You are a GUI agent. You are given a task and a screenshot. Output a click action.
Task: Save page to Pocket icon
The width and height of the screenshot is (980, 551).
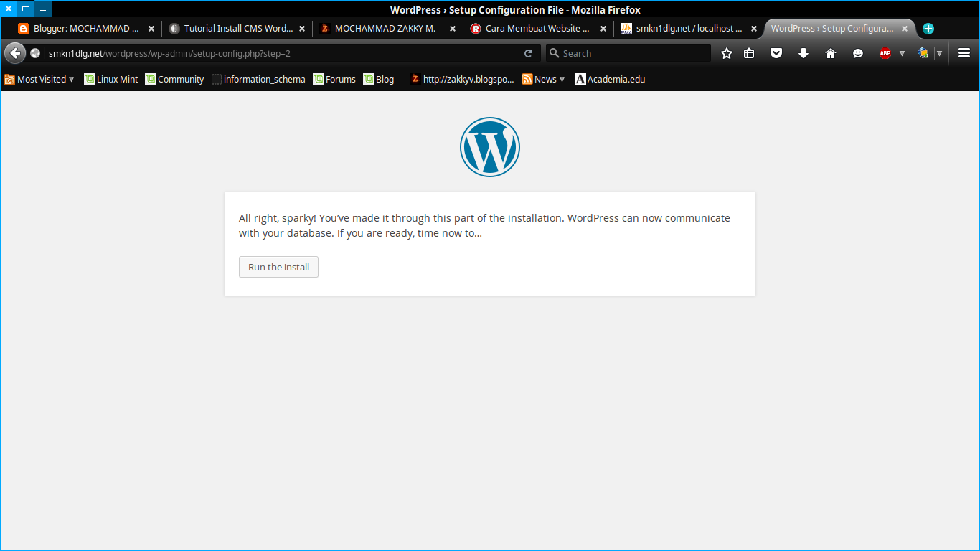click(776, 53)
